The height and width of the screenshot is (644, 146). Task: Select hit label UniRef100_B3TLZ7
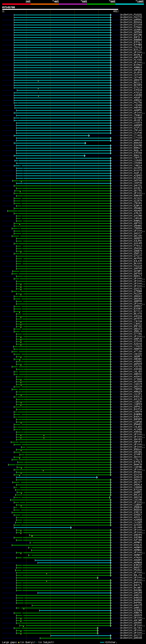pos(131,50)
